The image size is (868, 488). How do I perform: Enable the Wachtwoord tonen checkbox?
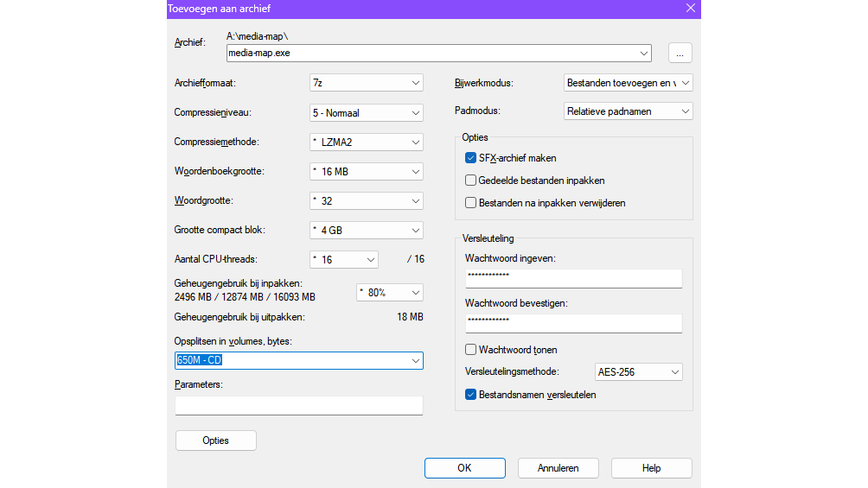coord(471,350)
